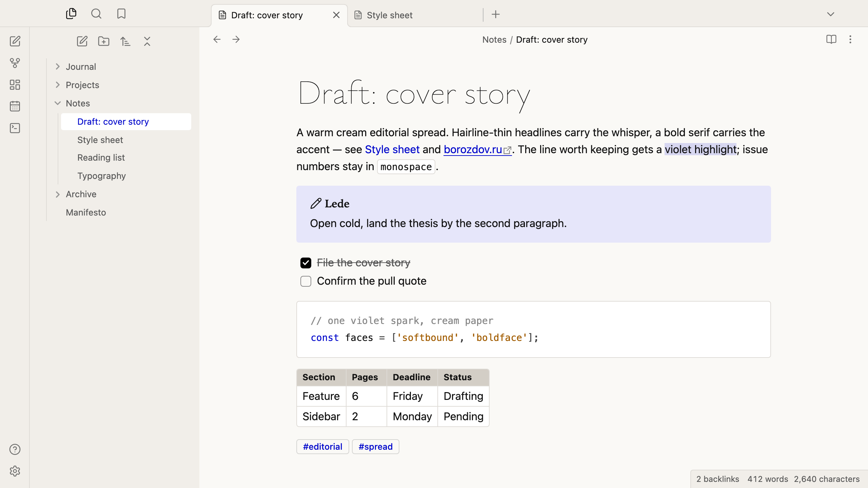
Task: Open the tab list dropdown chevron
Action: tap(831, 14)
